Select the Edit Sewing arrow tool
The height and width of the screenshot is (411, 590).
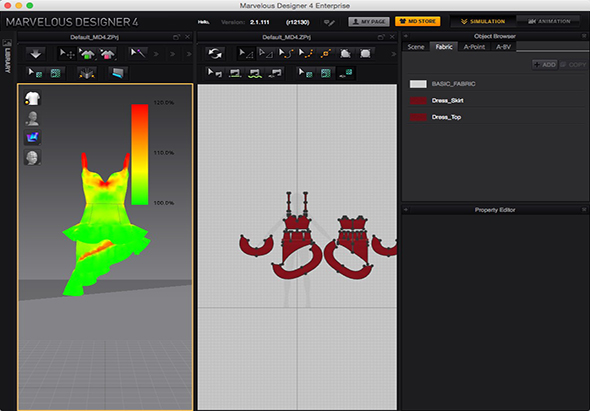(x=215, y=73)
